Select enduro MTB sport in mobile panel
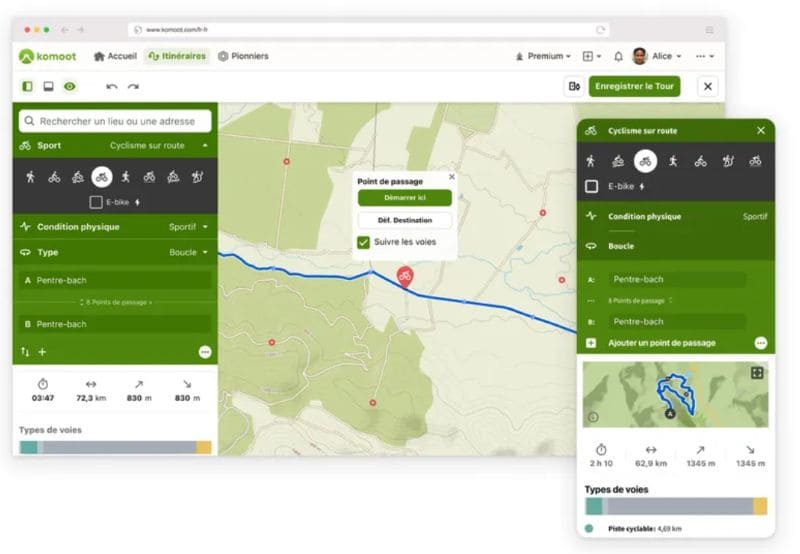800x554 pixels. (x=756, y=161)
